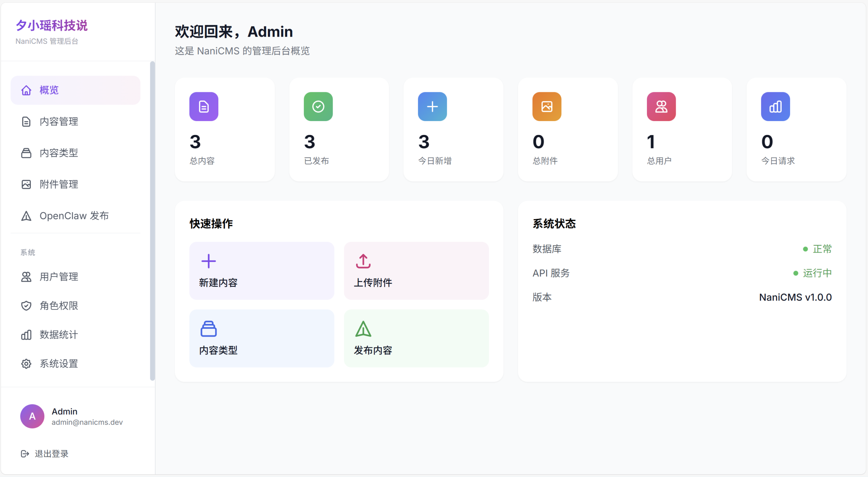Click the Admin avatar circle
868x477 pixels.
32,416
